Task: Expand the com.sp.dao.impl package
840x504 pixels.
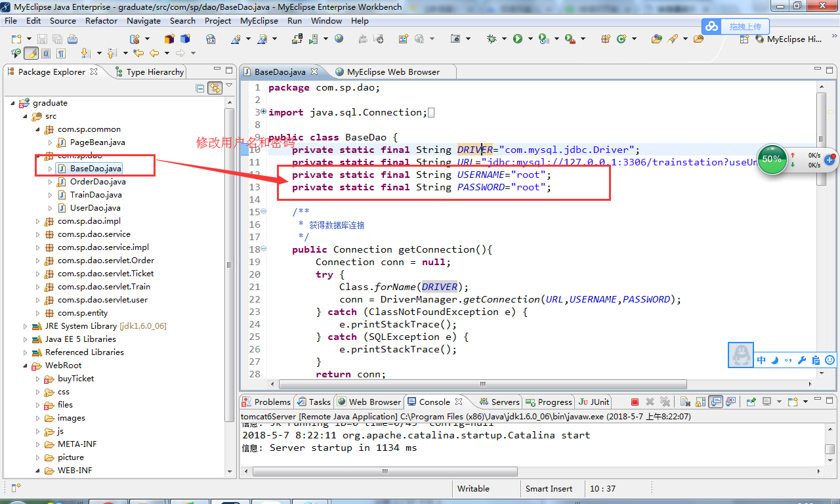Action: pyautogui.click(x=39, y=221)
